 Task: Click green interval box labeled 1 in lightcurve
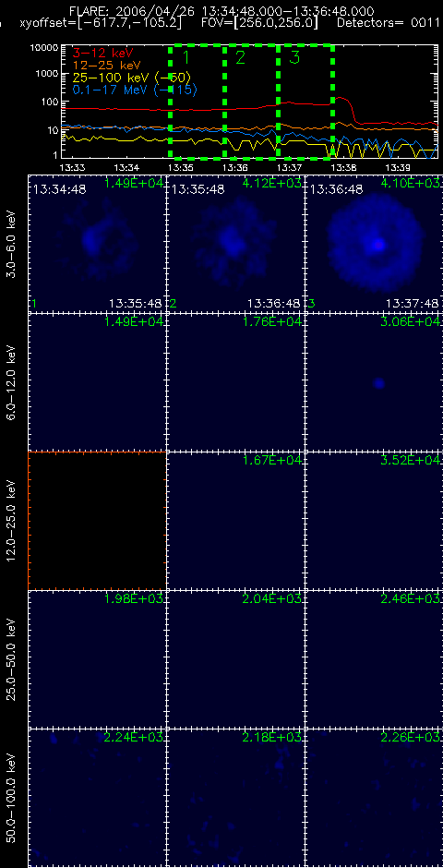[x=197, y=102]
